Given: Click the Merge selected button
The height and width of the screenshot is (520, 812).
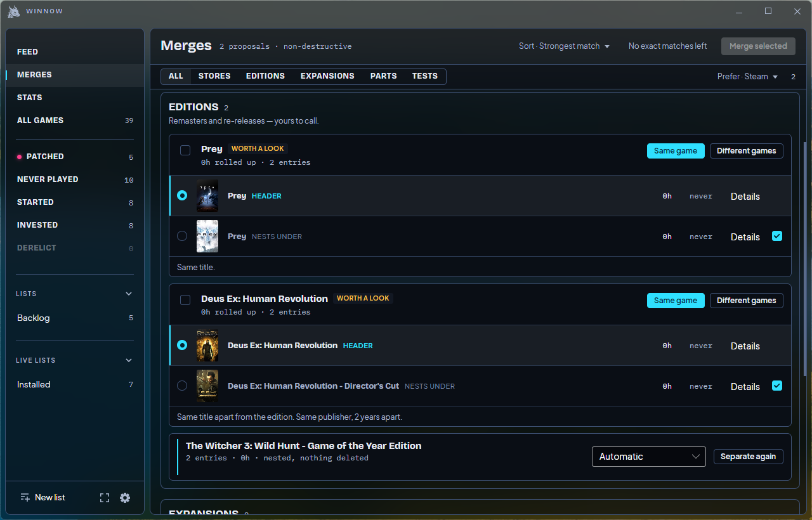Looking at the screenshot, I should (758, 46).
